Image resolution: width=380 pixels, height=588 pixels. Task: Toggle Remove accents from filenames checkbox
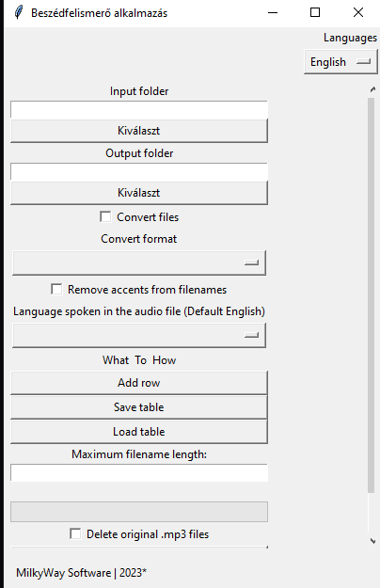pos(56,289)
